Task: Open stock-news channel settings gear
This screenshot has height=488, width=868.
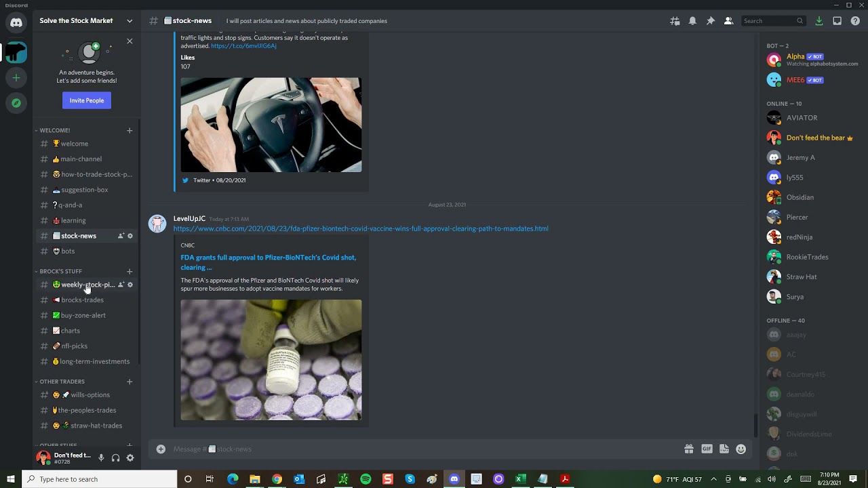Action: point(130,236)
